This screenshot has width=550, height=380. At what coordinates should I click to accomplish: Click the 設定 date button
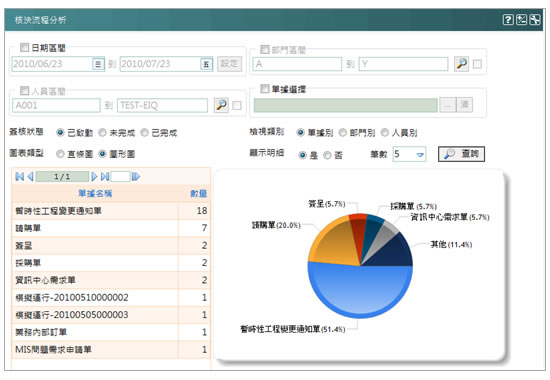(229, 64)
